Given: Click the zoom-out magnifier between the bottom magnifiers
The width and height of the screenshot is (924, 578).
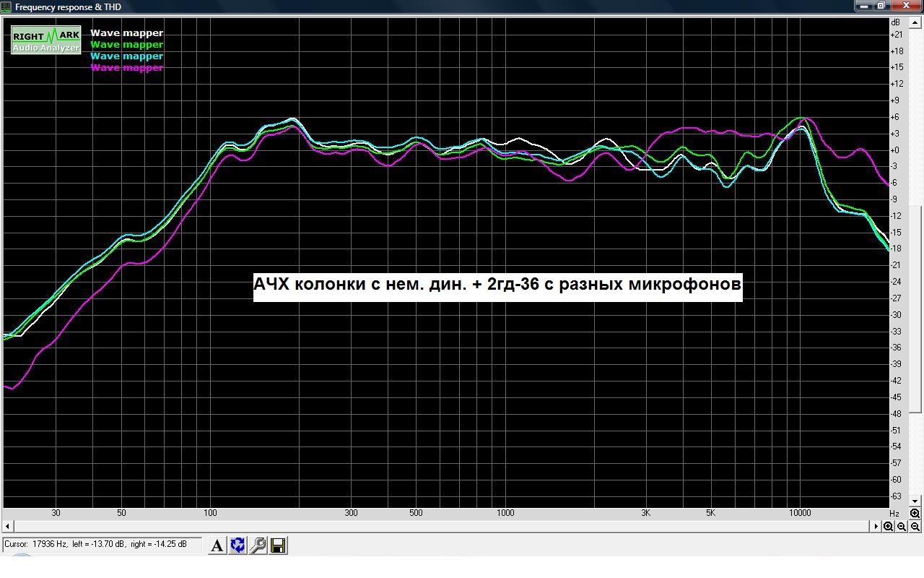Looking at the screenshot, I should pos(902,527).
